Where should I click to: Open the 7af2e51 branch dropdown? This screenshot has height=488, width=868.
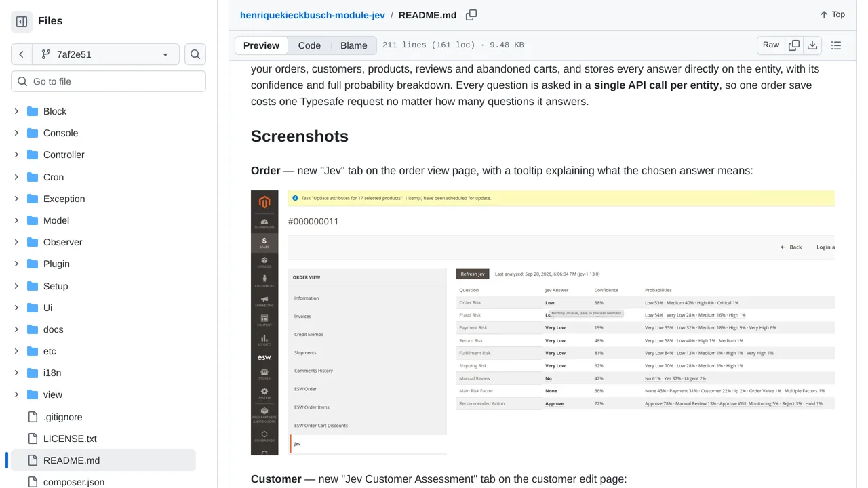click(105, 54)
